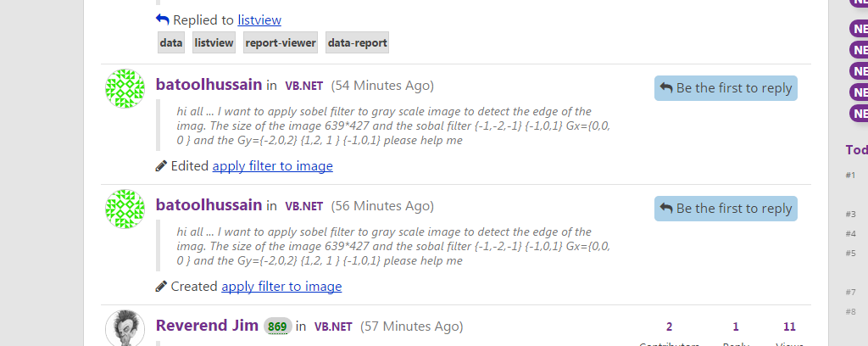868x346 pixels.
Task: Select the listview tag
Action: point(214,42)
